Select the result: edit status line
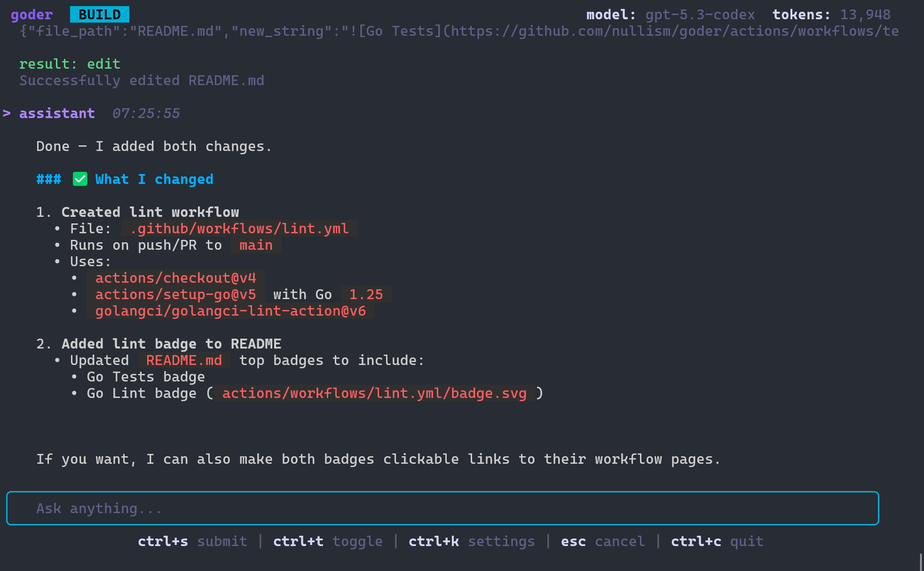Image resolution: width=924 pixels, height=571 pixels. point(69,63)
